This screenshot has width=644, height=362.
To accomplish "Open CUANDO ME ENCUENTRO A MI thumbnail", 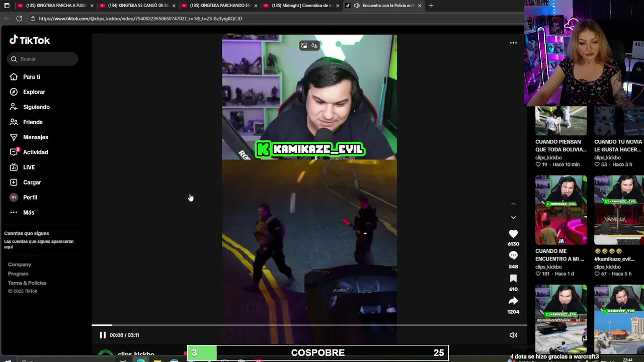I will [561, 210].
